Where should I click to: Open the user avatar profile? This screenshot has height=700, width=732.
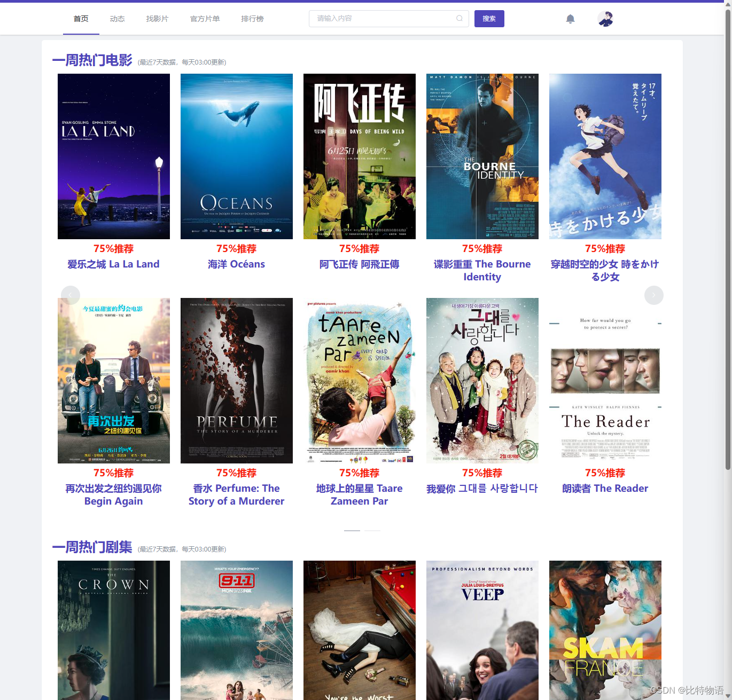click(x=605, y=19)
